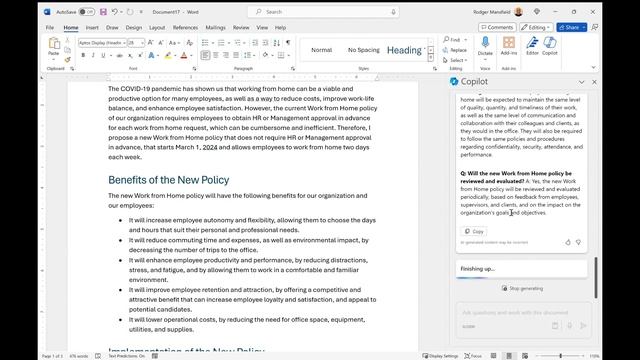640x360 pixels.
Task: Switch to the Layout tab
Action: click(157, 27)
